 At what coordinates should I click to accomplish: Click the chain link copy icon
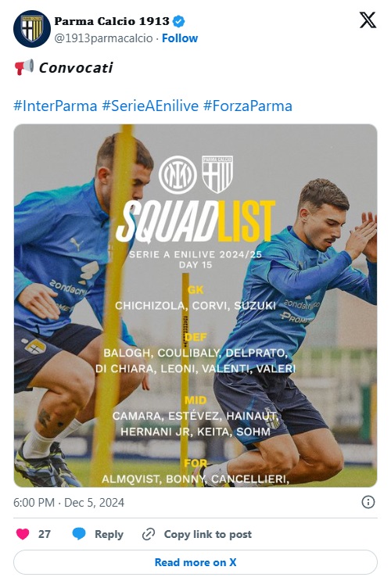point(149,534)
